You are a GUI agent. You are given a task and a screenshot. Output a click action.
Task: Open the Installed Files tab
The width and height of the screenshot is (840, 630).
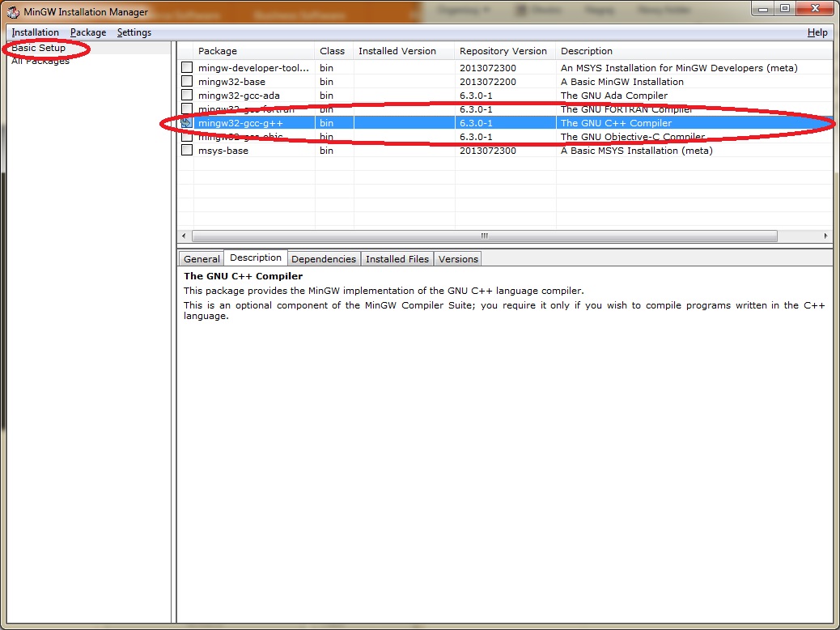[x=397, y=259]
